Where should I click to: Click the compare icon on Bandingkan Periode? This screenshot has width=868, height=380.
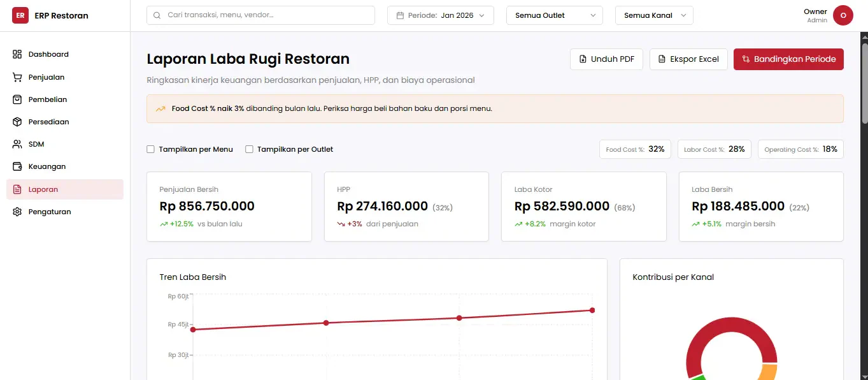[746, 59]
